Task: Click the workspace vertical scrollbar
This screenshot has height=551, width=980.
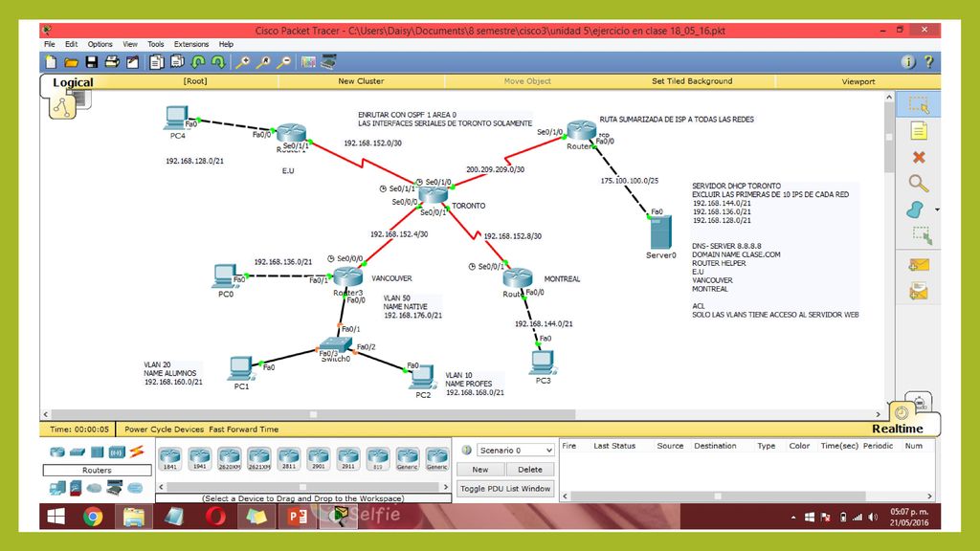Action: click(889, 138)
